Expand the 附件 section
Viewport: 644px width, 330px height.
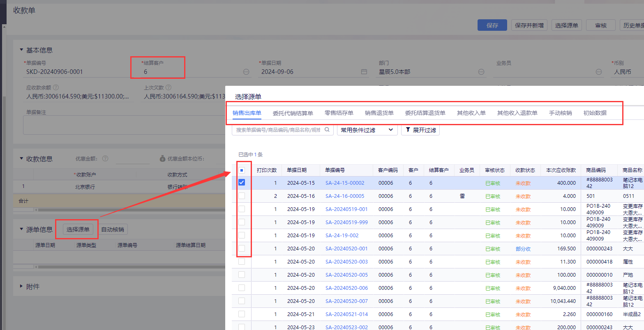point(21,286)
